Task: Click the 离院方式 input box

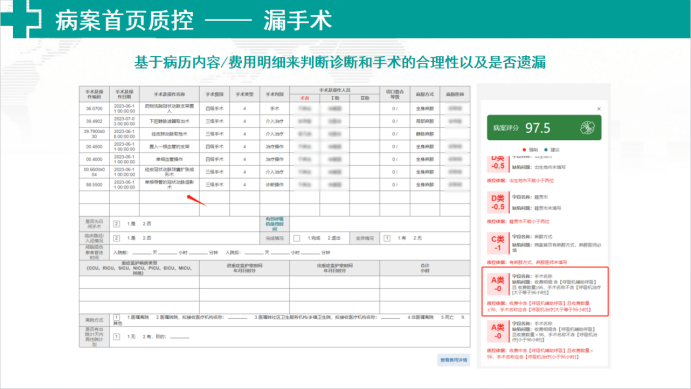Action: pos(116,317)
